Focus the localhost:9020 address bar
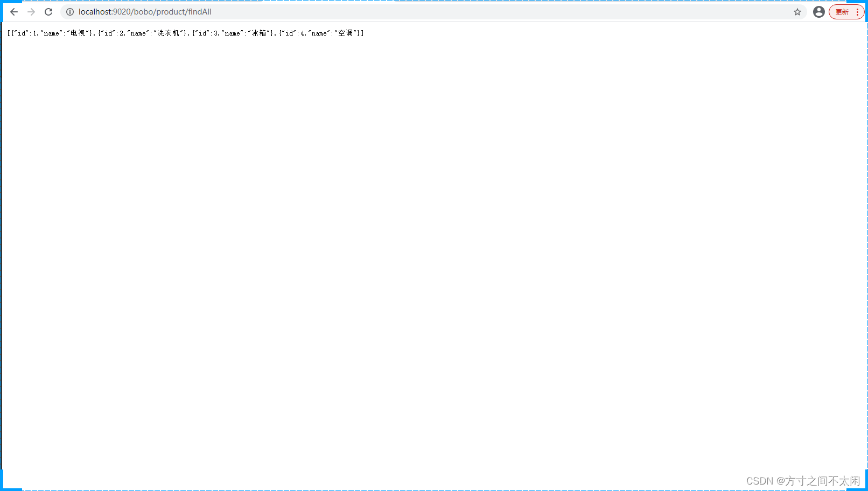868x491 pixels. click(433, 12)
